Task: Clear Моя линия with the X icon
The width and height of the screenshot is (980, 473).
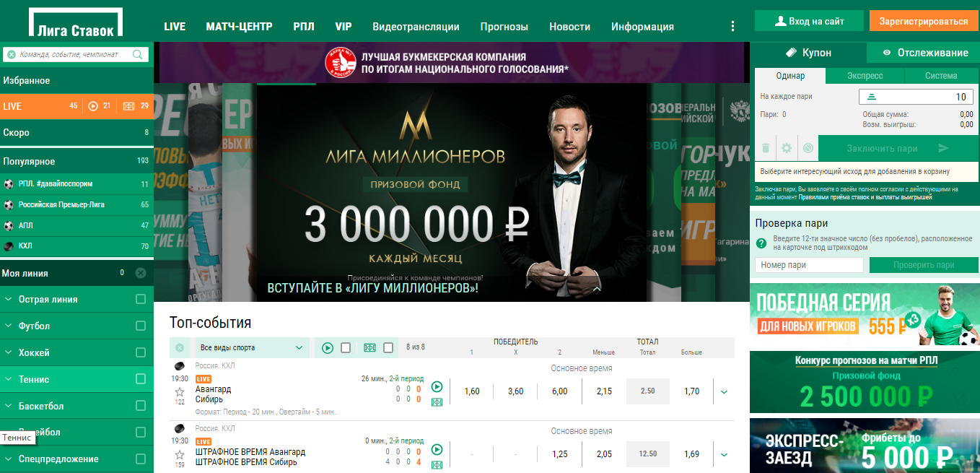Action: [141, 273]
